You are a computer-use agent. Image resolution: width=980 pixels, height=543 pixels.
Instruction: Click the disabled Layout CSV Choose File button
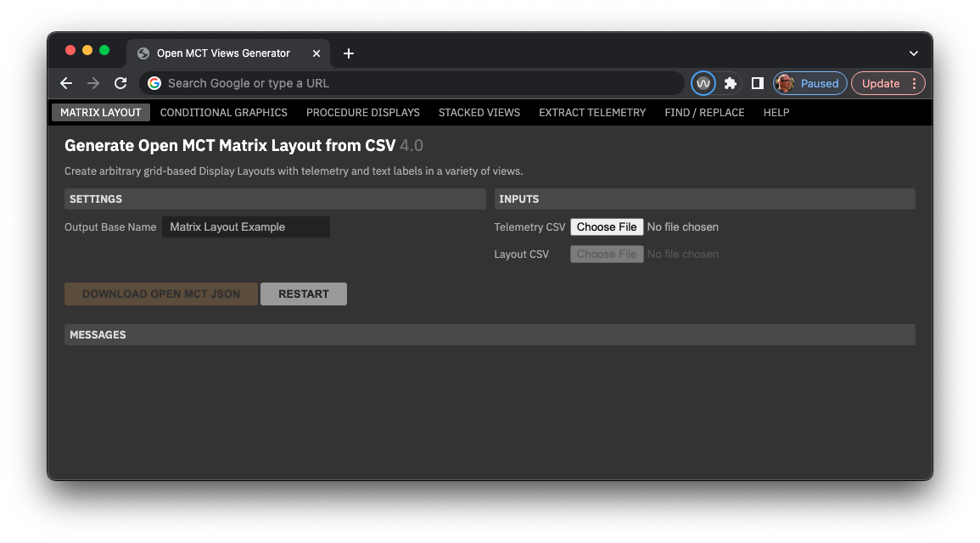pyautogui.click(x=607, y=255)
